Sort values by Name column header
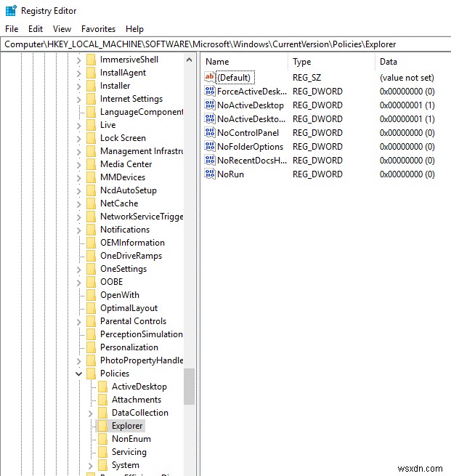Image resolution: width=451 pixels, height=476 pixels. [x=244, y=62]
